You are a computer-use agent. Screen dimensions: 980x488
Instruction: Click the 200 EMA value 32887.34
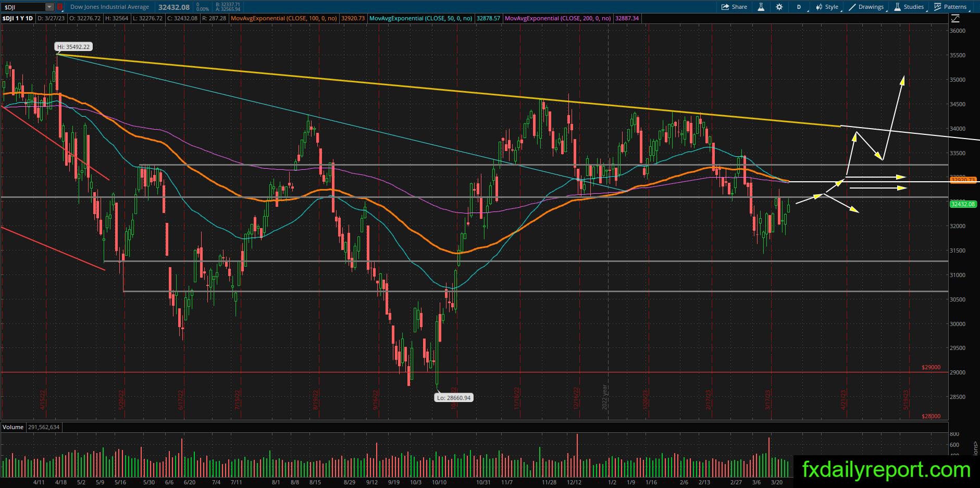(x=627, y=18)
